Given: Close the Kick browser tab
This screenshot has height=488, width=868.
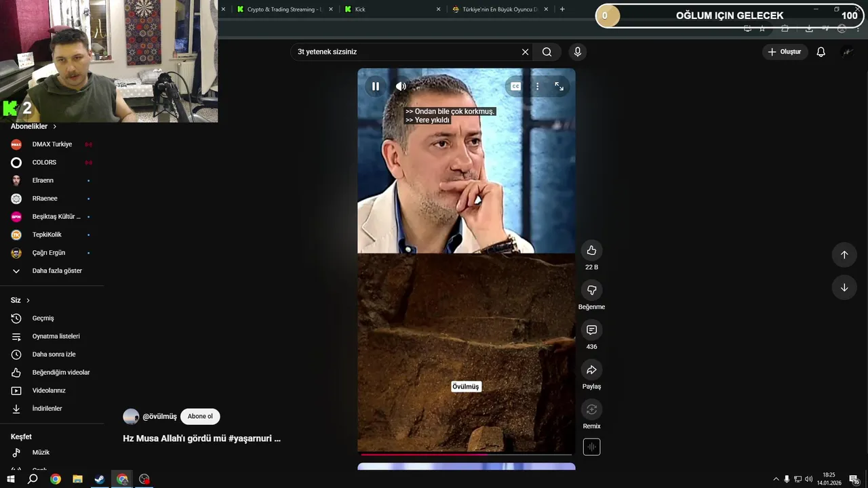Looking at the screenshot, I should pyautogui.click(x=438, y=9).
